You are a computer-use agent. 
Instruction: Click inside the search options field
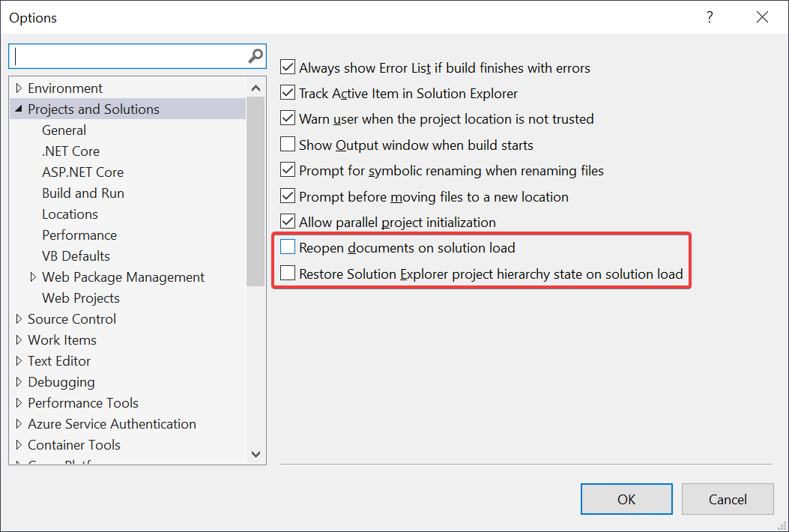[x=127, y=55]
